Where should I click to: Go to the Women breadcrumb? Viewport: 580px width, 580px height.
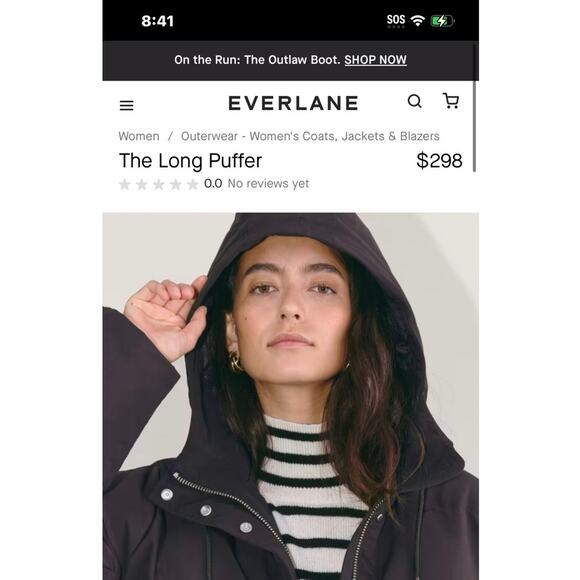(x=139, y=136)
